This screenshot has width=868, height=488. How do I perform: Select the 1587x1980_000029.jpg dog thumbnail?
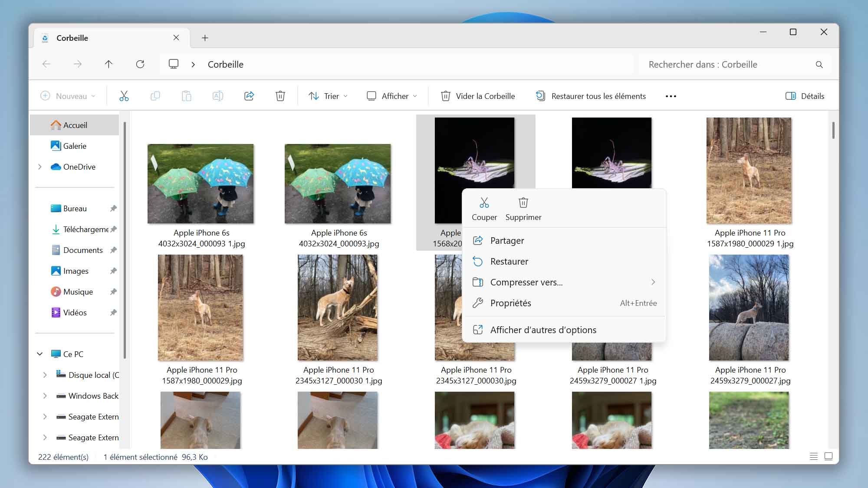(x=201, y=307)
